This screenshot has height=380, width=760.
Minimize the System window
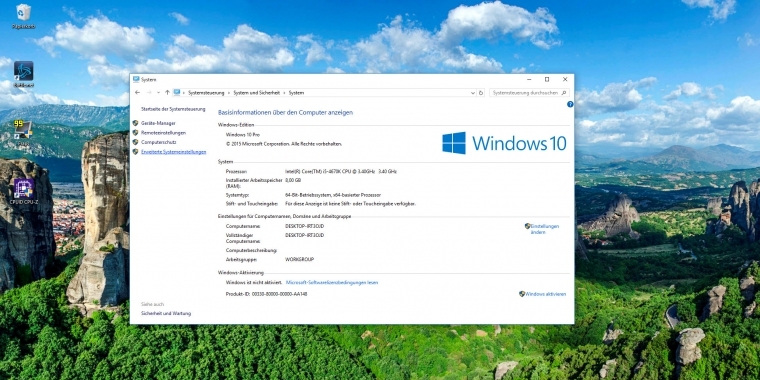click(x=528, y=79)
